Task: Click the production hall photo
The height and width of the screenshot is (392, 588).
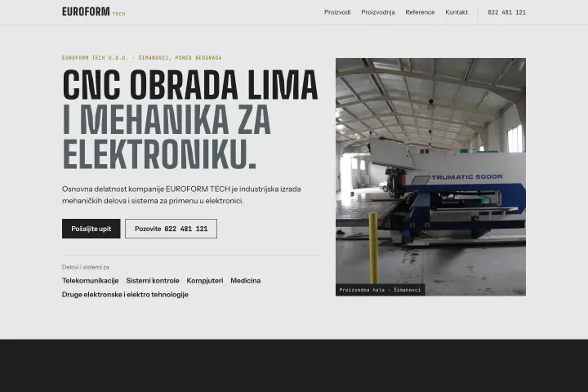Action: tap(430, 176)
